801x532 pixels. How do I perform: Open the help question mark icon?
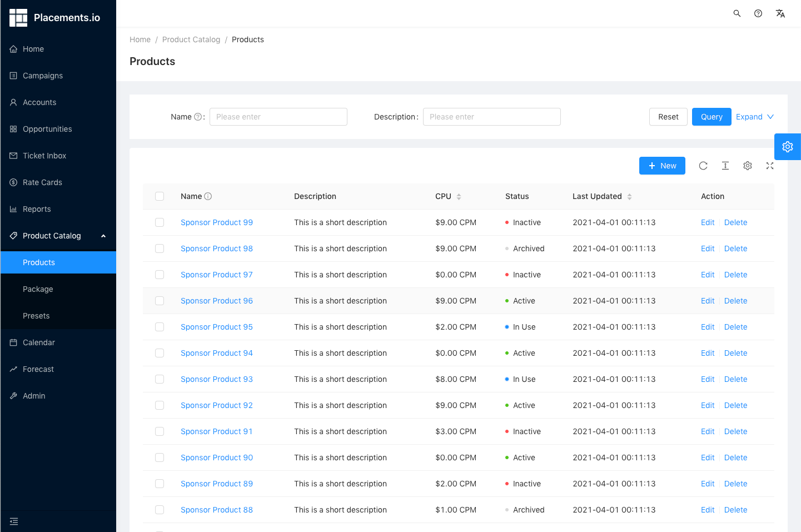pyautogui.click(x=758, y=13)
